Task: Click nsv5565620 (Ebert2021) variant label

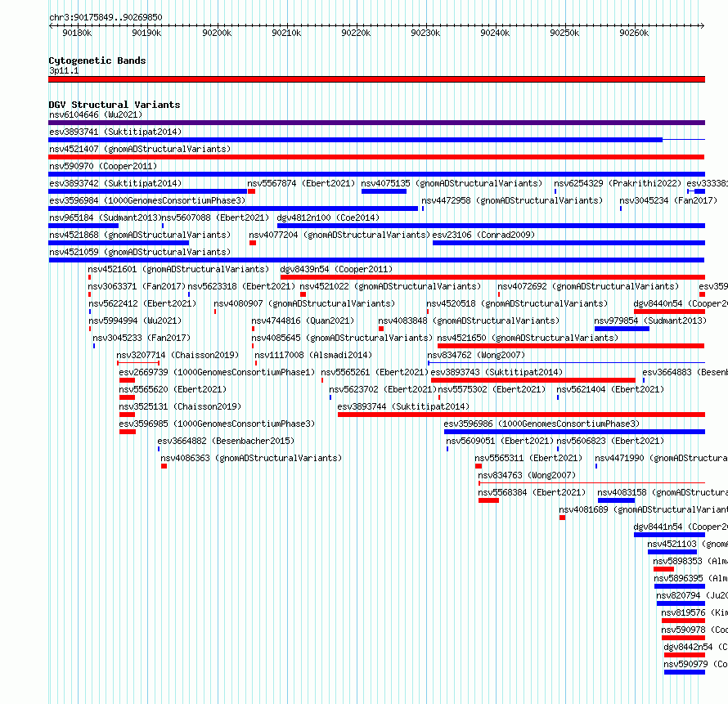Action: 173,389
